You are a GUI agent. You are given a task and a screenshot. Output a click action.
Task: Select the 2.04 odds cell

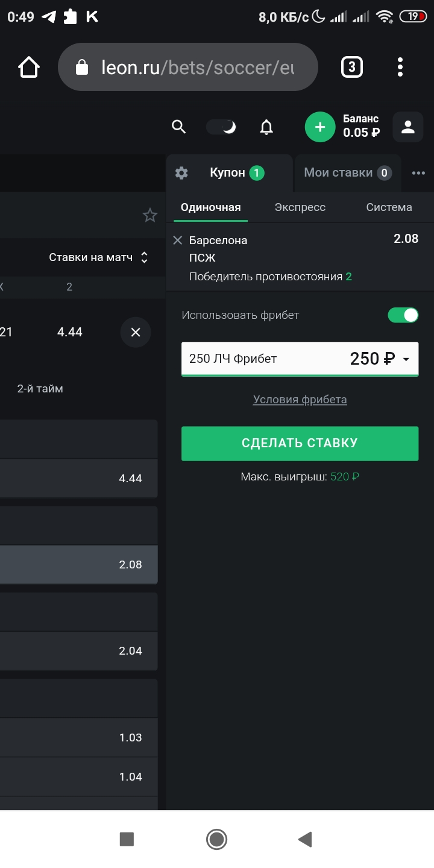[79, 651]
